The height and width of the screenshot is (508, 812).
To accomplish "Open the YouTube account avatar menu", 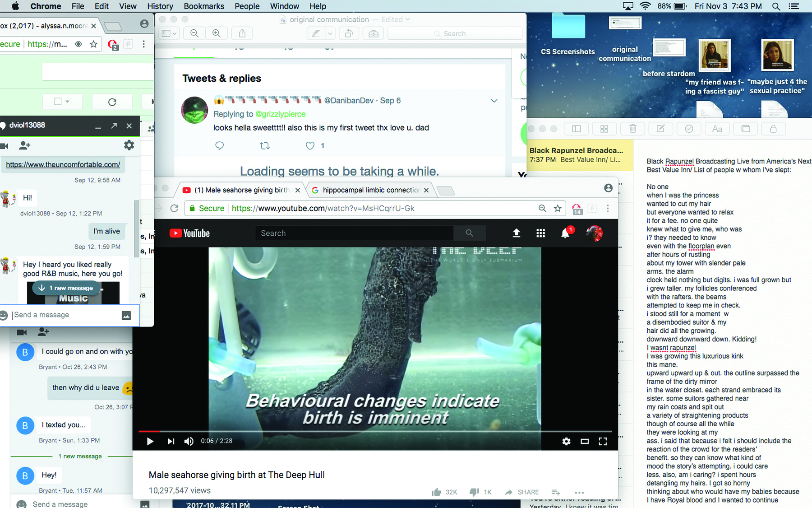I will coord(594,233).
